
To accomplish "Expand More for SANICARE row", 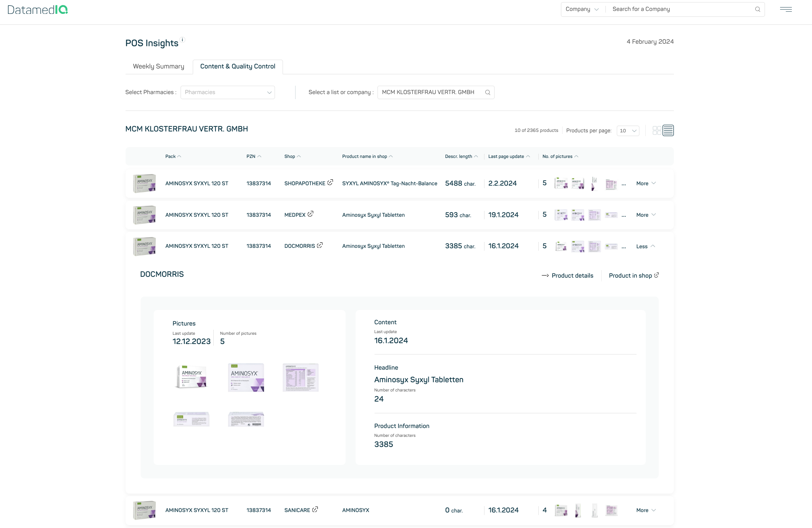I will click(x=646, y=510).
